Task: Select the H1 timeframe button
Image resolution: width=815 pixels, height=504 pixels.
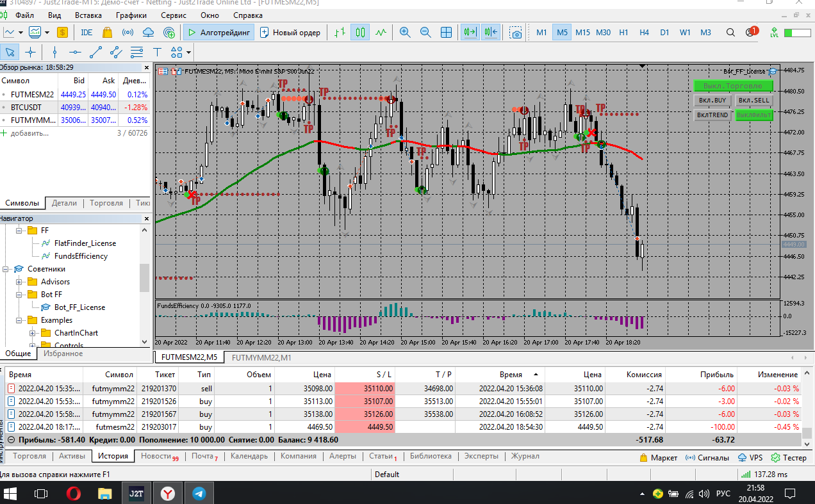Action: (623, 32)
